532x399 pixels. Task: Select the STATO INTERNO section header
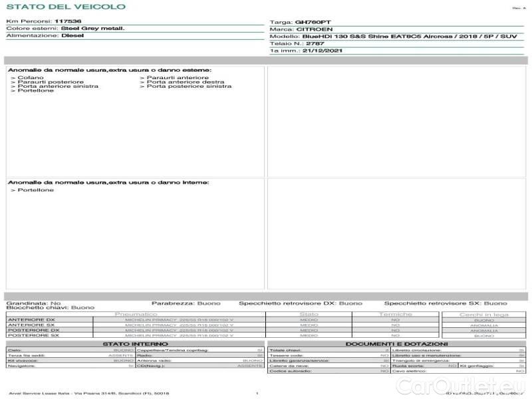(135, 344)
